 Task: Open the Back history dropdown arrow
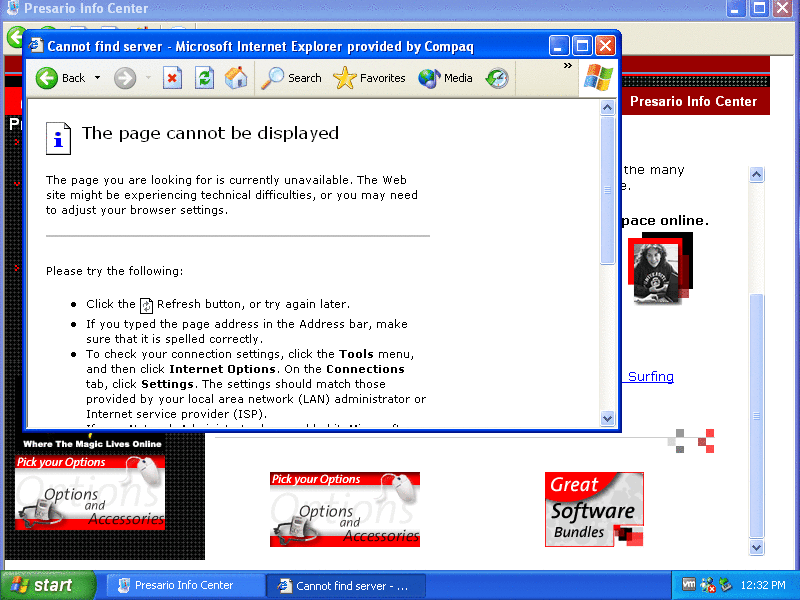coord(97,78)
